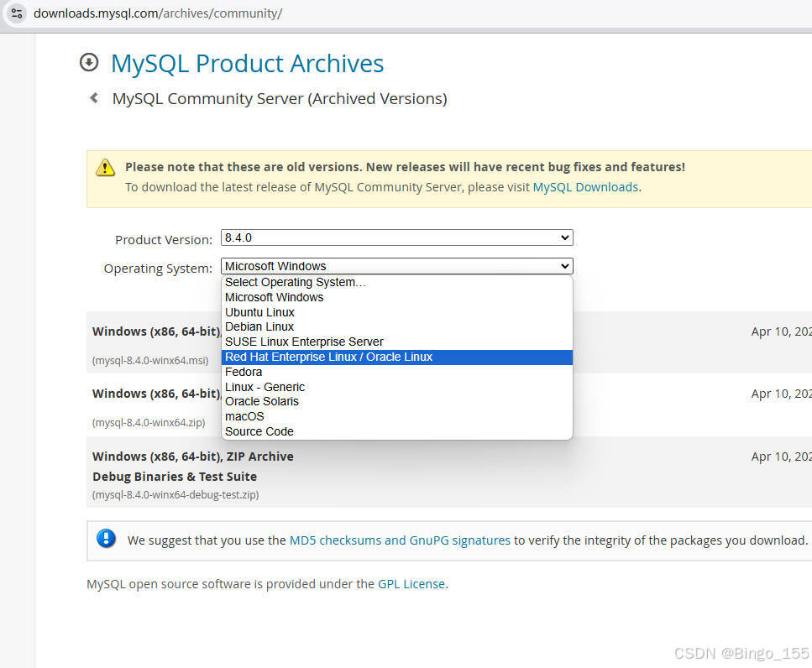The width and height of the screenshot is (812, 668).
Task: Click the Product Version label
Action: [x=164, y=240]
